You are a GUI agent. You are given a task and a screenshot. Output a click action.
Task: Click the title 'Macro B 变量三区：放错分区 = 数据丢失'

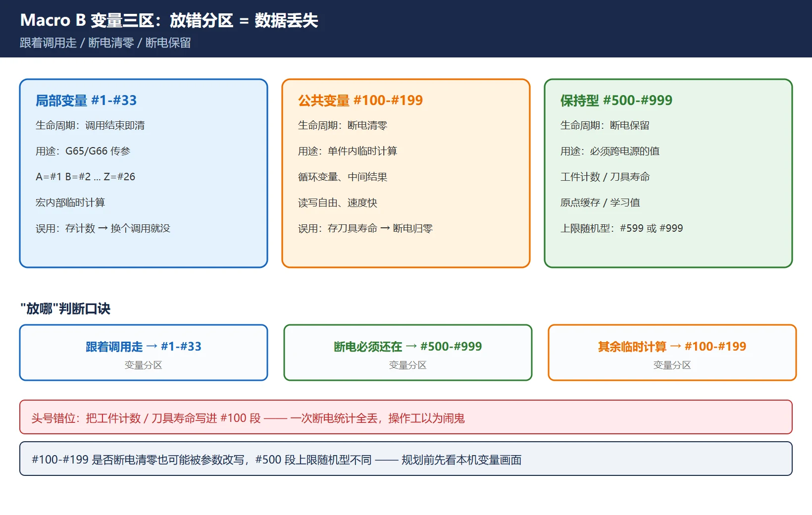point(169,20)
